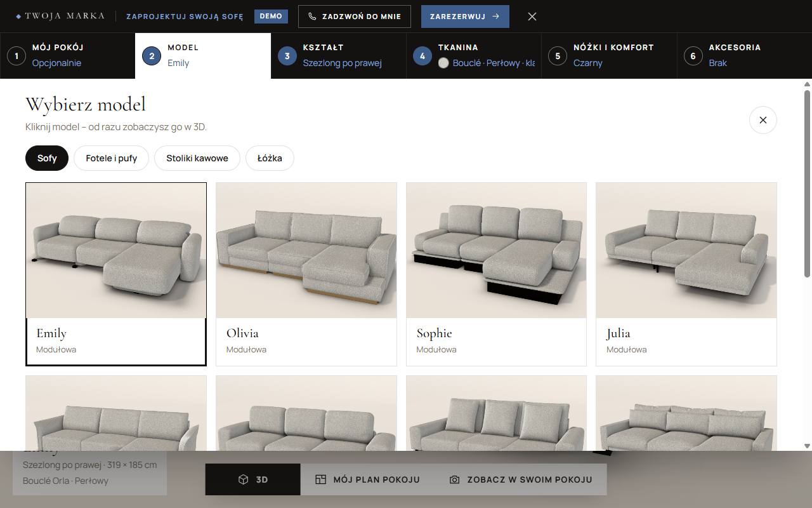Select the Łóżka category filter

tap(270, 158)
